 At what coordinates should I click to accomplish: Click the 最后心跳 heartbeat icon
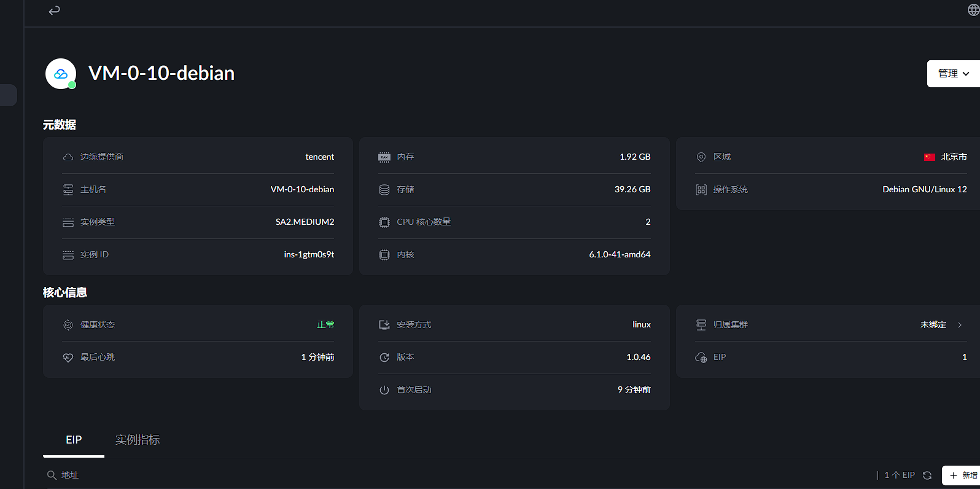pyautogui.click(x=68, y=358)
